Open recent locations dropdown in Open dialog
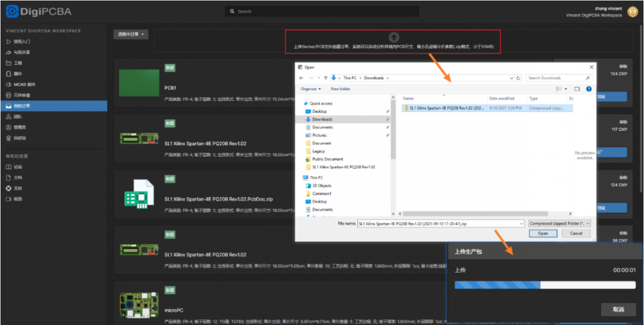The height and width of the screenshot is (325, 644). pos(319,78)
